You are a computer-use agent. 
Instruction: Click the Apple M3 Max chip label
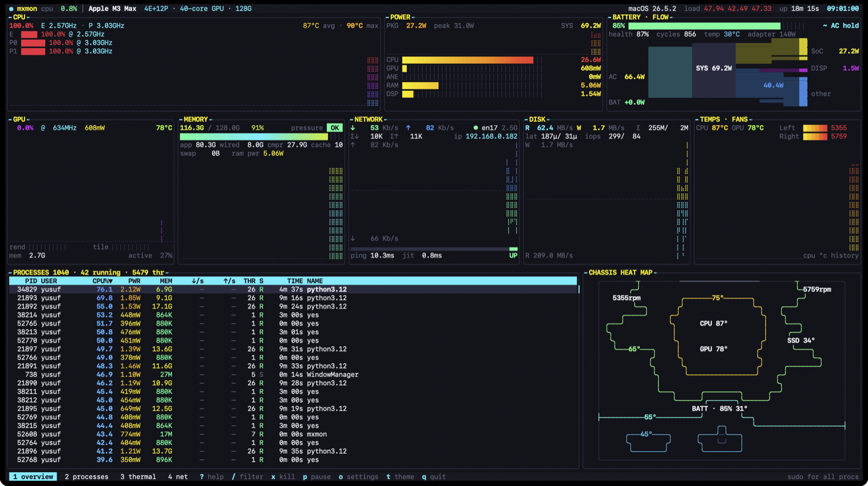(112, 9)
